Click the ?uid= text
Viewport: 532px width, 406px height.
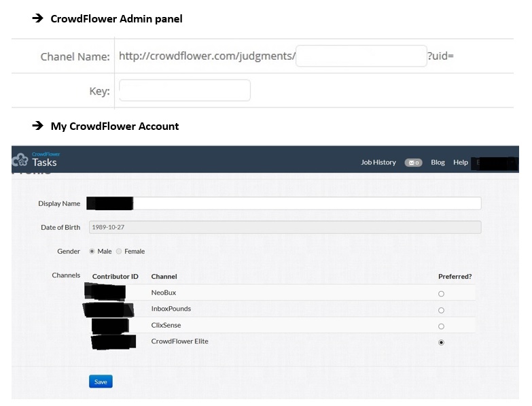[x=440, y=56]
